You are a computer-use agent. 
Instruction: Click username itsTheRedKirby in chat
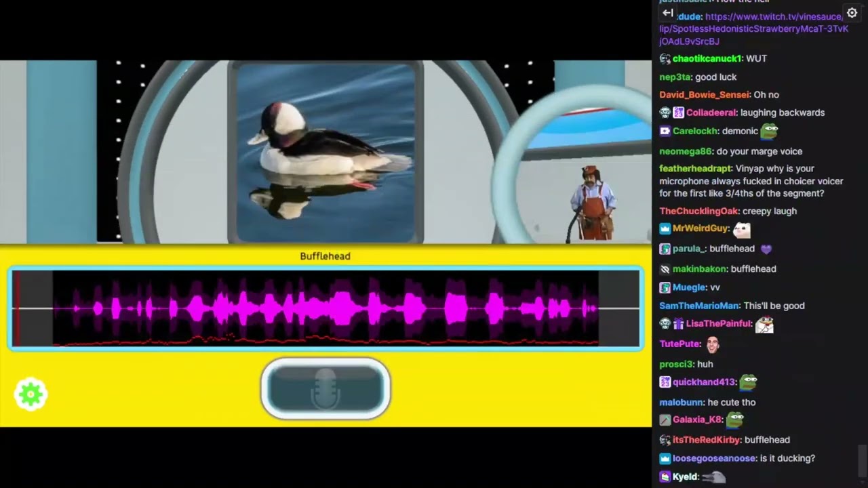(707, 441)
